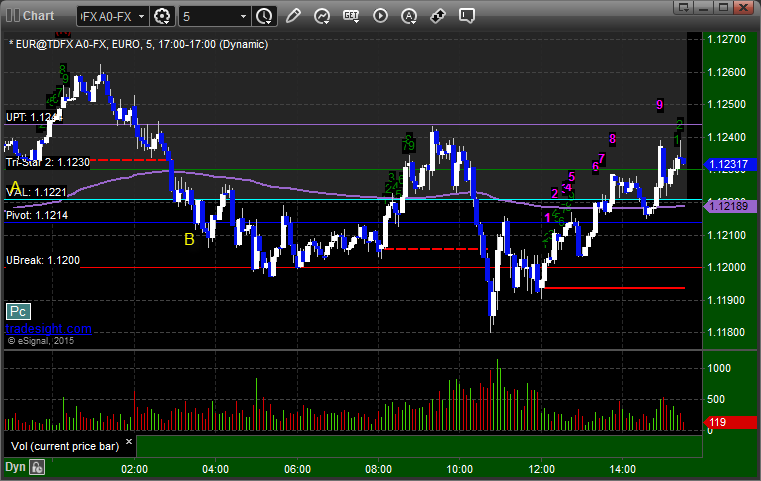Click the bar replay play icon
Viewport: 761px width, 481px height.
[380, 16]
